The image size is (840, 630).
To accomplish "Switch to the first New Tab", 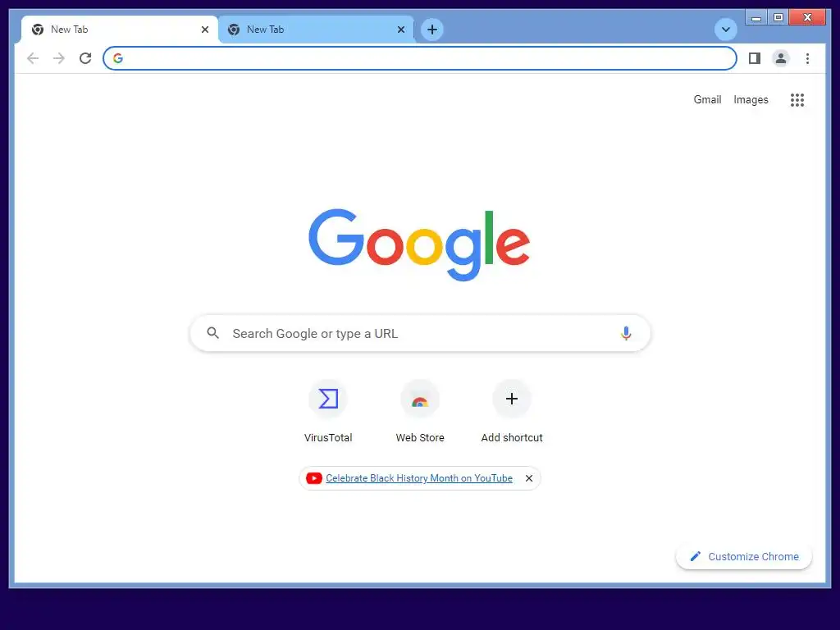I will (x=120, y=30).
